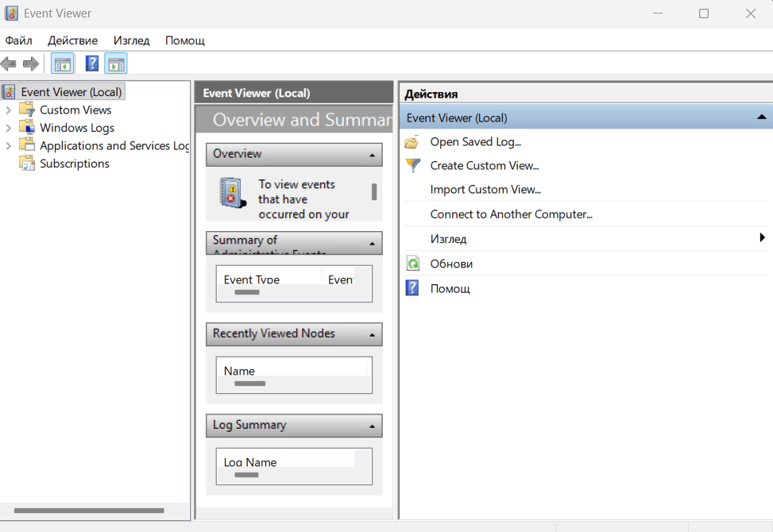Expand the Custom Views tree node
Viewport: 773px width, 532px height.
tap(8, 110)
